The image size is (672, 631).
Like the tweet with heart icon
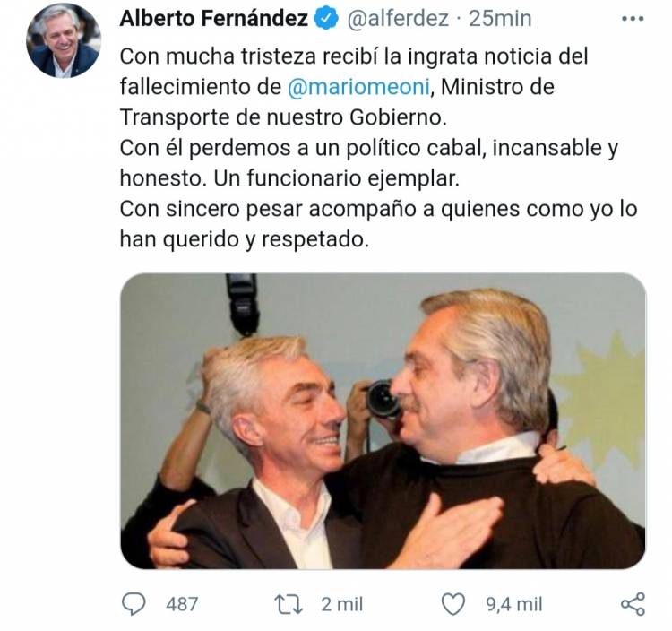click(x=453, y=604)
